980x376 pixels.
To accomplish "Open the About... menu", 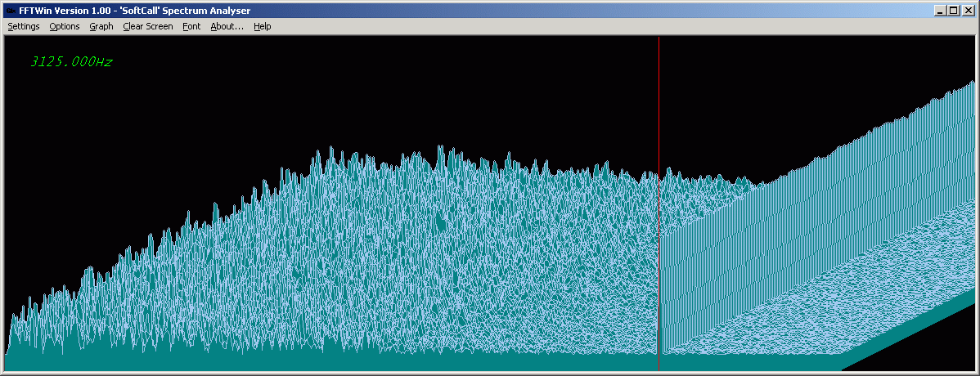I will click(227, 26).
